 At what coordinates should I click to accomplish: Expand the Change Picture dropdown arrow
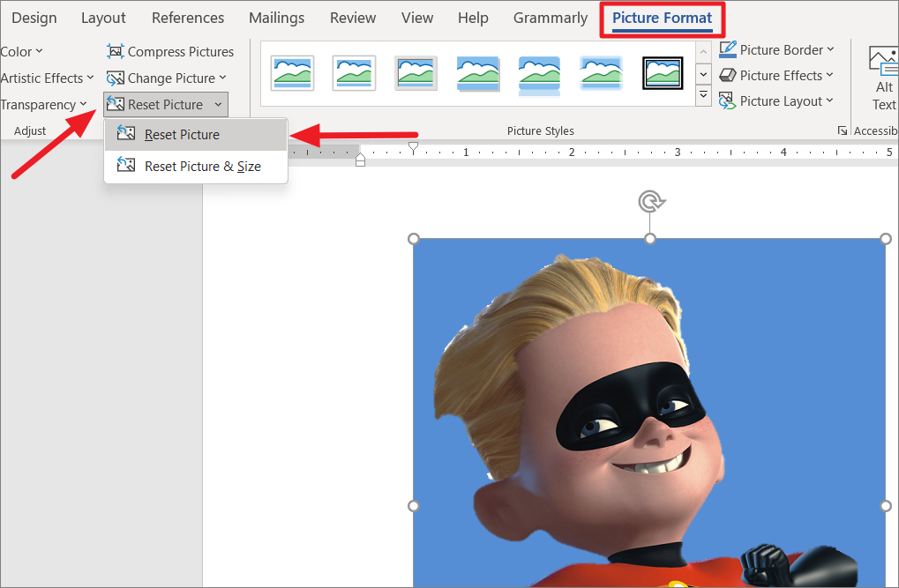222,78
